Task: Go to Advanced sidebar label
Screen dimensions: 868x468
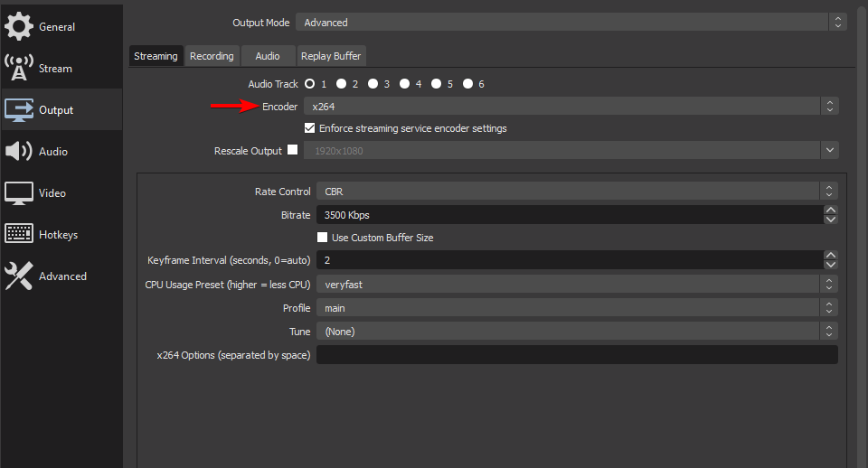Action: (x=62, y=276)
